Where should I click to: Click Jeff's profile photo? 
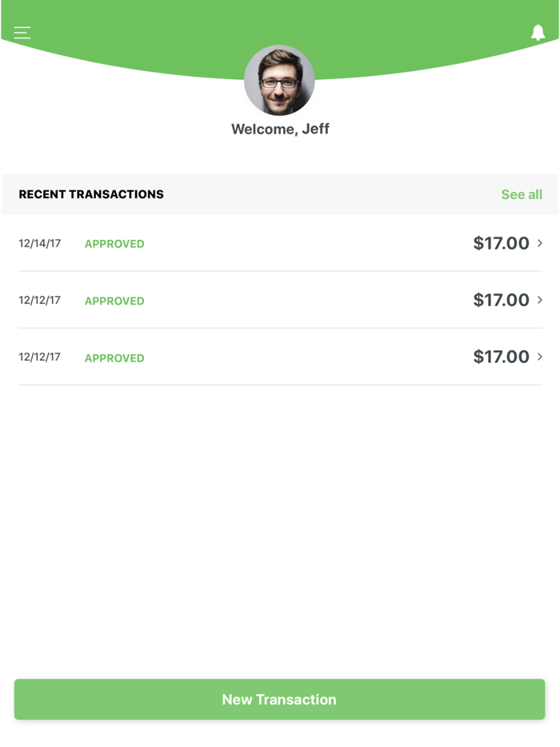pyautogui.click(x=279, y=80)
